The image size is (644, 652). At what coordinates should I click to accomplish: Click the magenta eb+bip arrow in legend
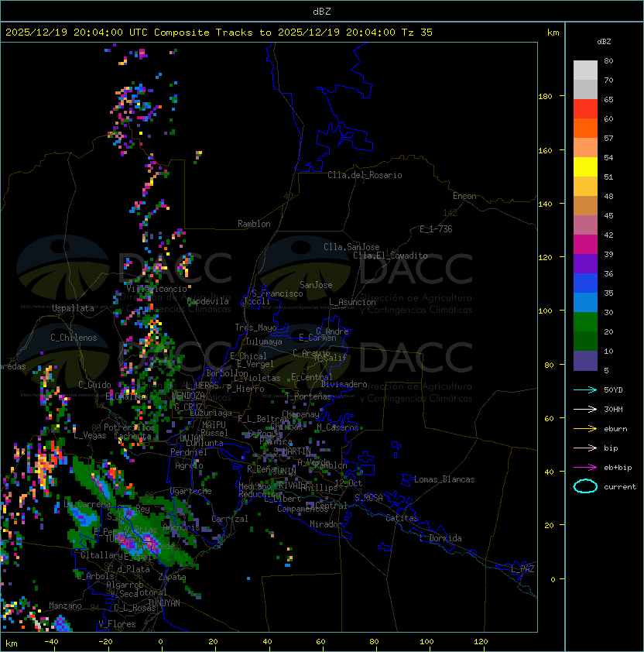pyautogui.click(x=585, y=468)
